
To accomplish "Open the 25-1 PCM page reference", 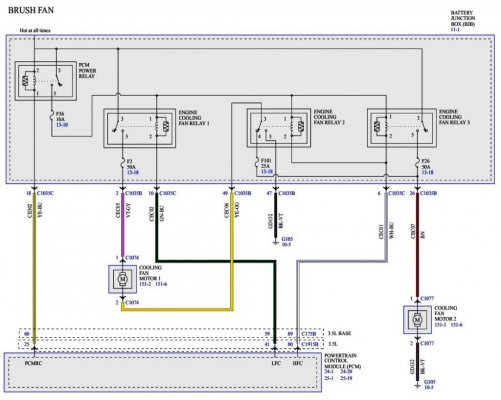I will tap(329, 378).
